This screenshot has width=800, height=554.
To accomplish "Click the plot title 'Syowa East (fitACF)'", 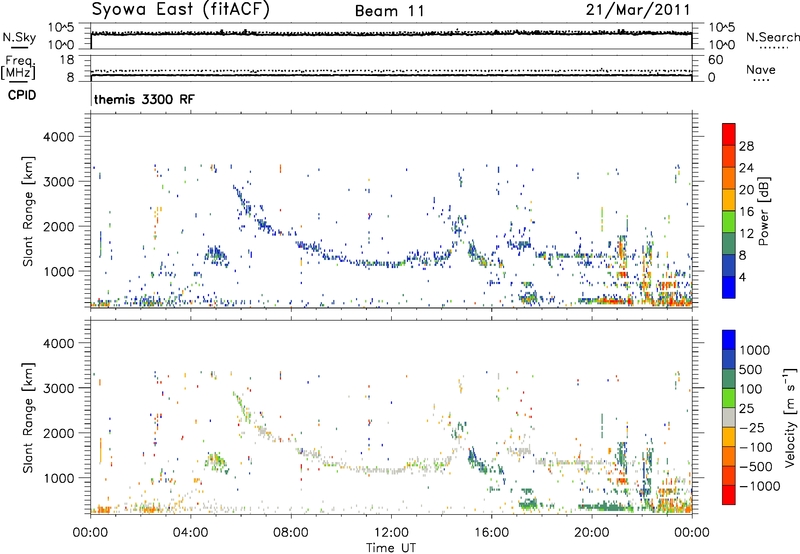I will [181, 10].
